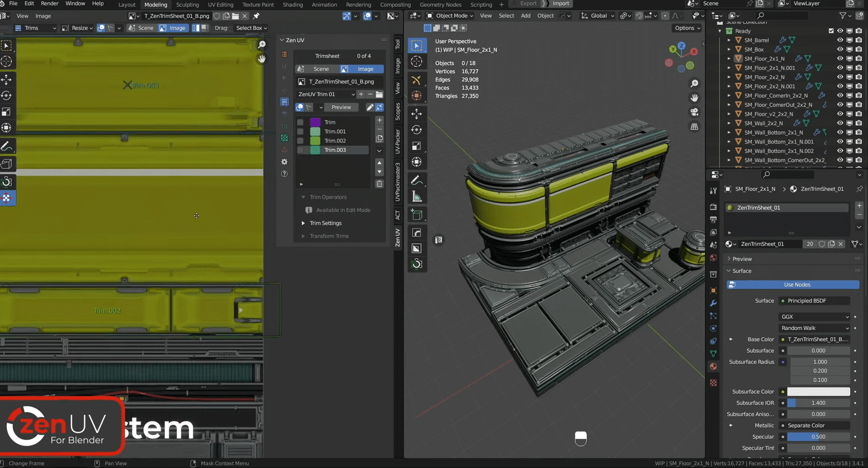Enable the Trim.001 checkbox
Image resolution: width=868 pixels, height=468 pixels.
pos(300,132)
